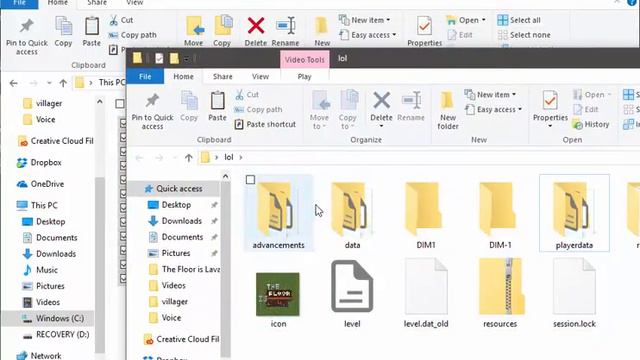This screenshot has height=360, width=640.
Task: Click Paste shortcut in lol window
Action: [265, 124]
